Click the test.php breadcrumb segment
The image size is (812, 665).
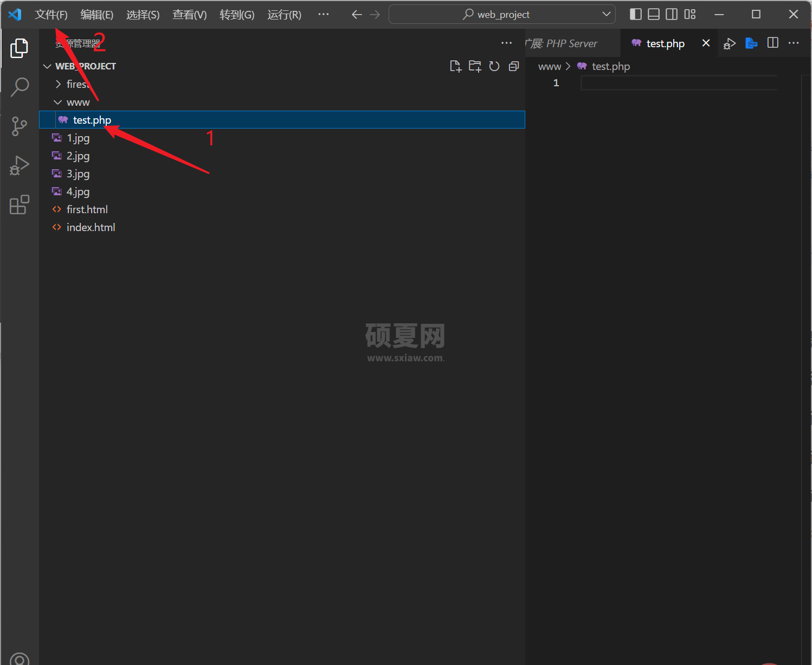click(610, 66)
